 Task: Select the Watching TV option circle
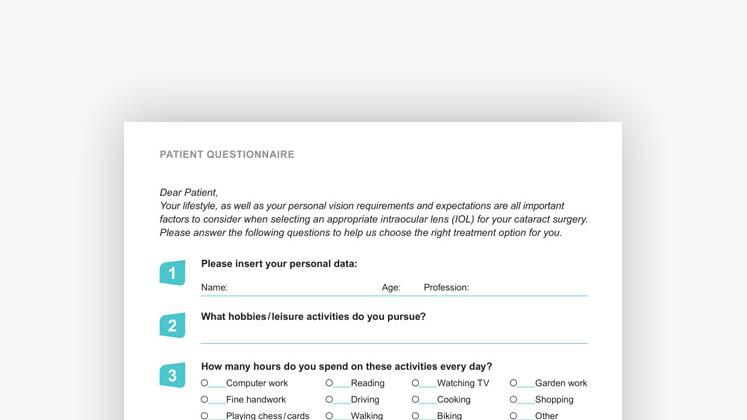[x=415, y=383]
